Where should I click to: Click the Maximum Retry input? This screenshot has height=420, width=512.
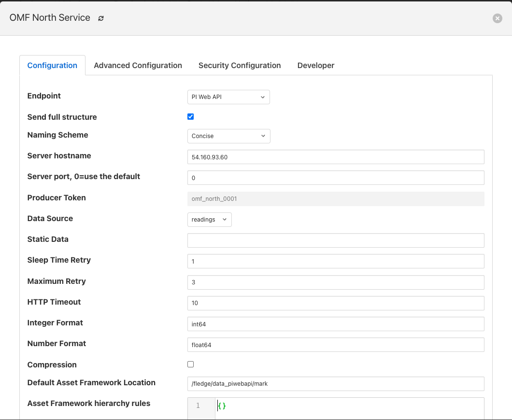pos(335,282)
